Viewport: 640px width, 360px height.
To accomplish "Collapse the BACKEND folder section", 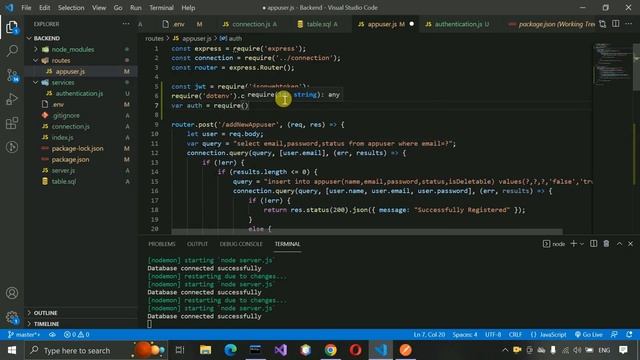I will point(47,38).
